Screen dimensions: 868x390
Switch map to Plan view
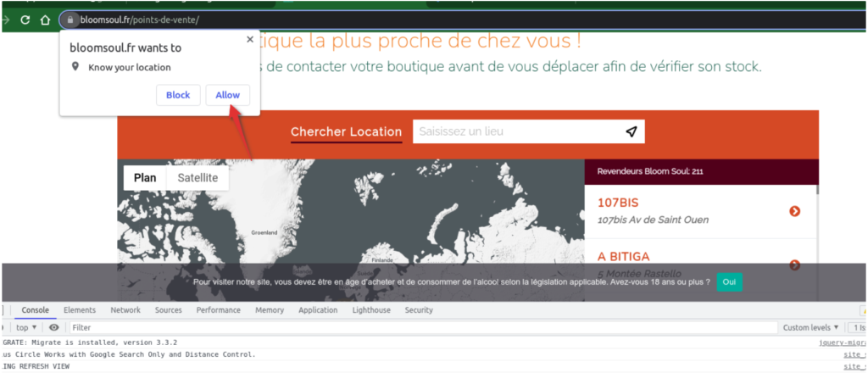pos(145,178)
